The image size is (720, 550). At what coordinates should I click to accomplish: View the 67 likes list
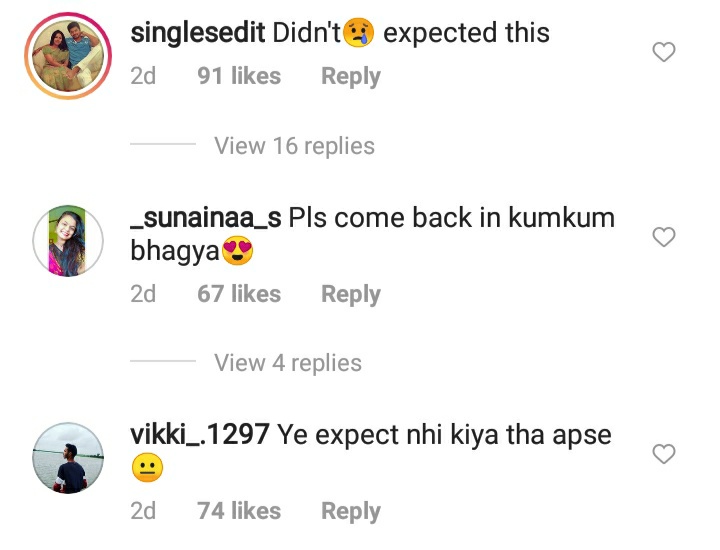tap(239, 294)
